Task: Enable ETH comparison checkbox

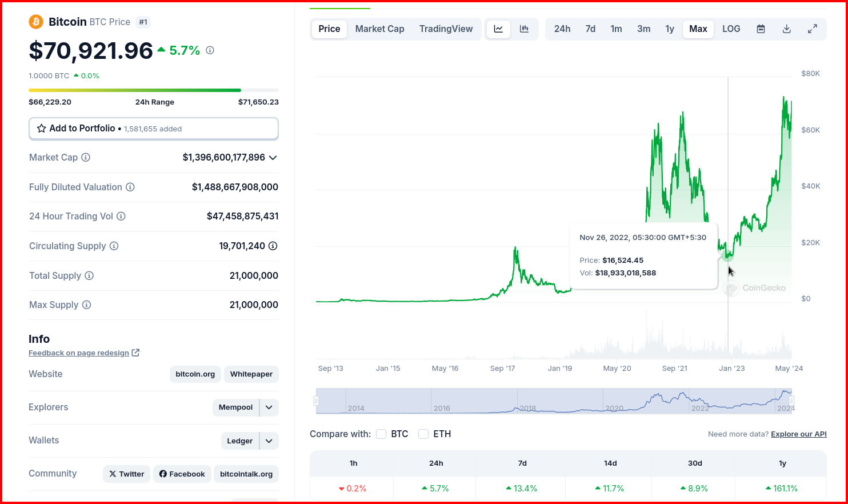Action: click(423, 434)
